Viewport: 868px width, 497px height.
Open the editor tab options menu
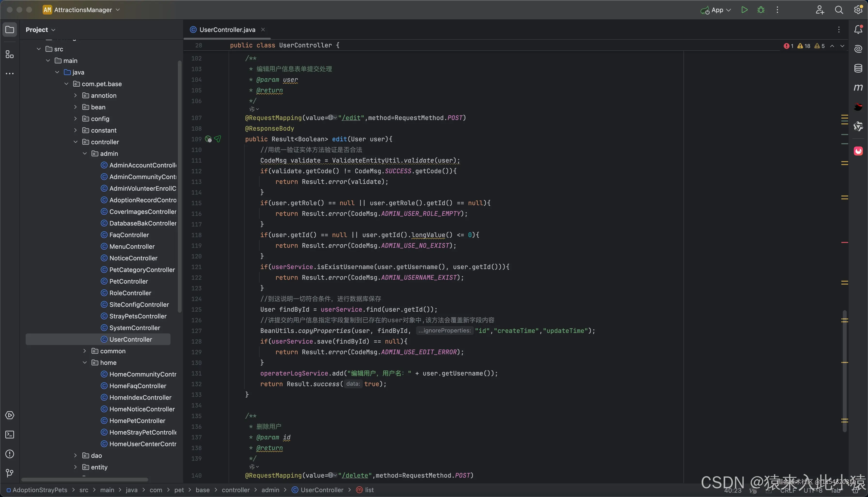[839, 30]
